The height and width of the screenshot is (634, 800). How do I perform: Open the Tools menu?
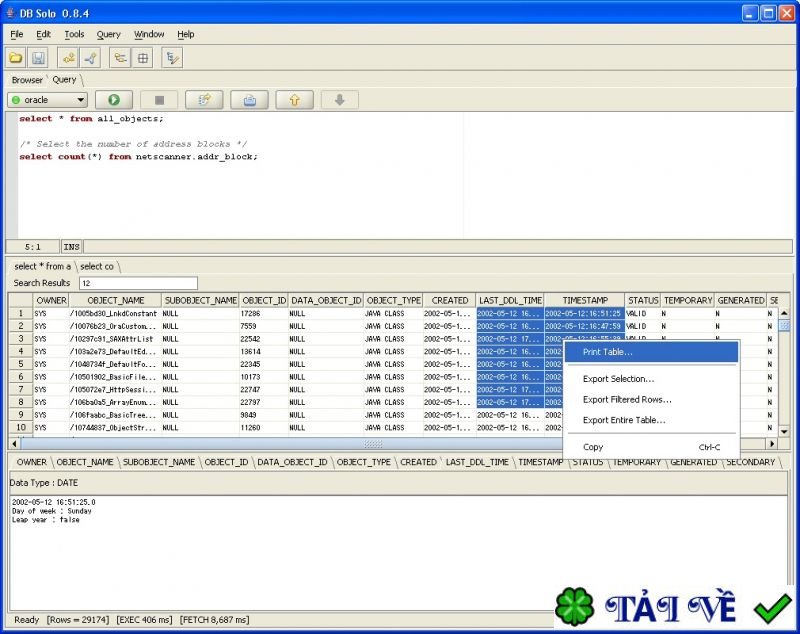click(x=74, y=34)
